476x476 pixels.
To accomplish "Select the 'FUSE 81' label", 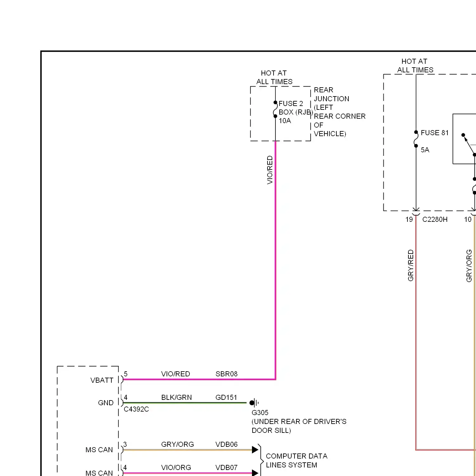I will (x=435, y=133).
